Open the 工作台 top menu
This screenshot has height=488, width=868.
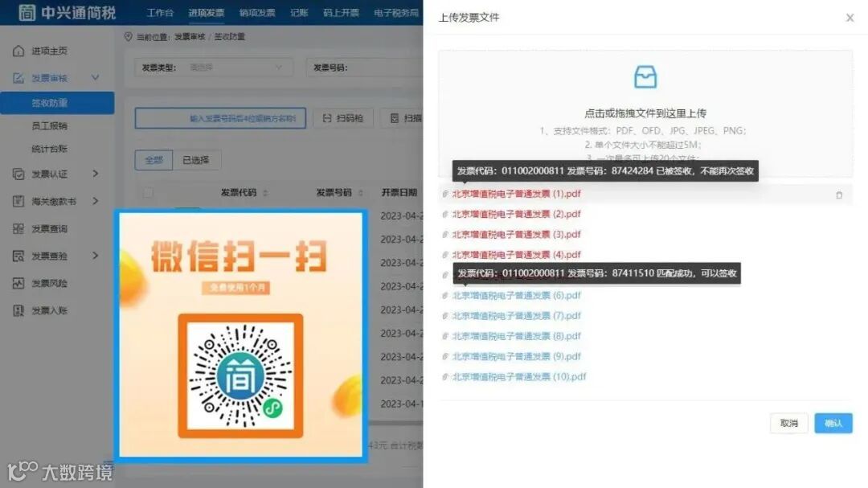pyautogui.click(x=160, y=13)
